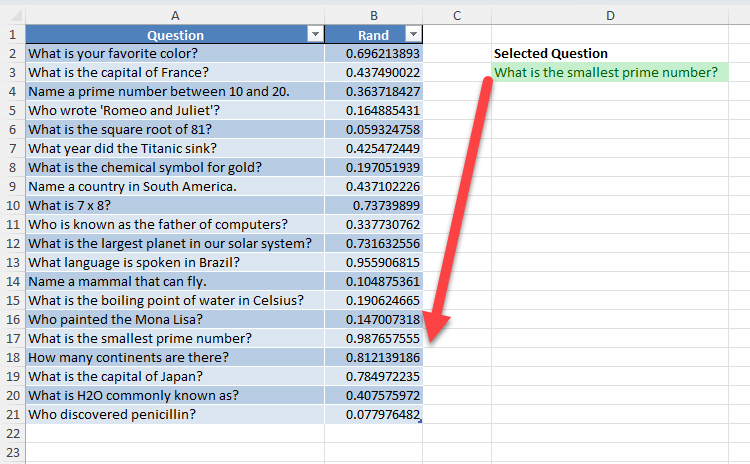Select 'Name a prime number between 10 and 20.'
This screenshot has height=464, width=750.
175,91
